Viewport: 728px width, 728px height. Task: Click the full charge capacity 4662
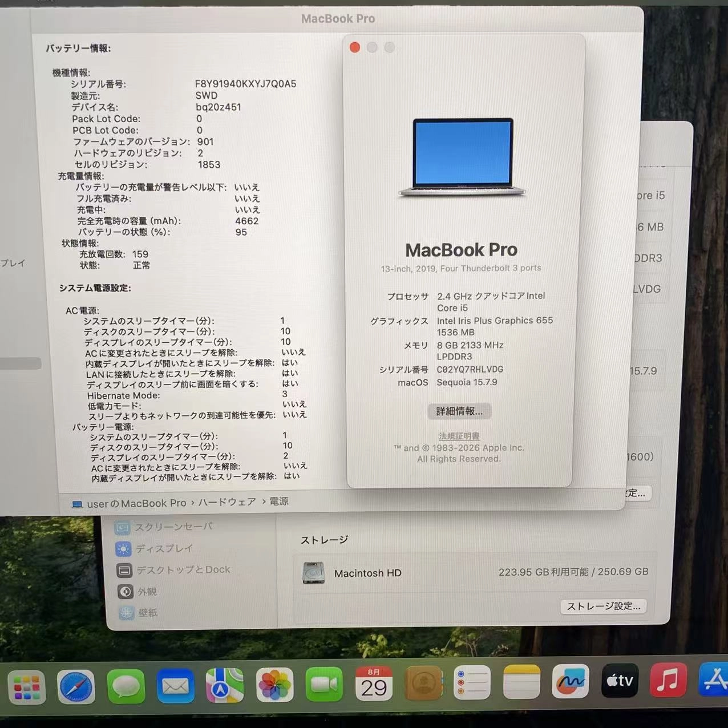(247, 221)
